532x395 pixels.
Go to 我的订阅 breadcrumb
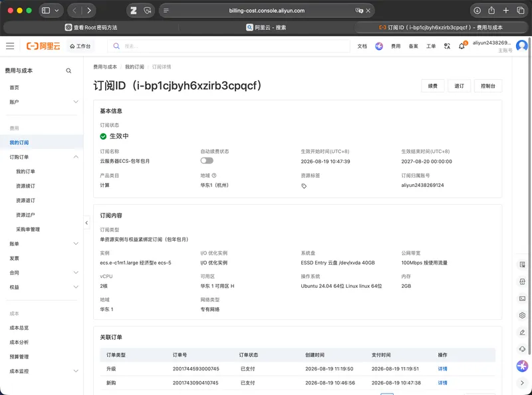tap(134, 67)
